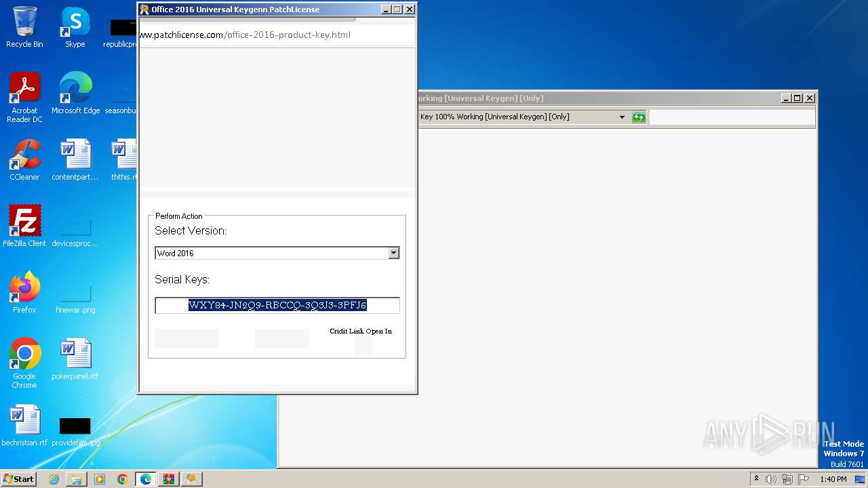This screenshot has width=868, height=488.
Task: Switch to the keygen app taskbar button
Action: pyautogui.click(x=192, y=479)
